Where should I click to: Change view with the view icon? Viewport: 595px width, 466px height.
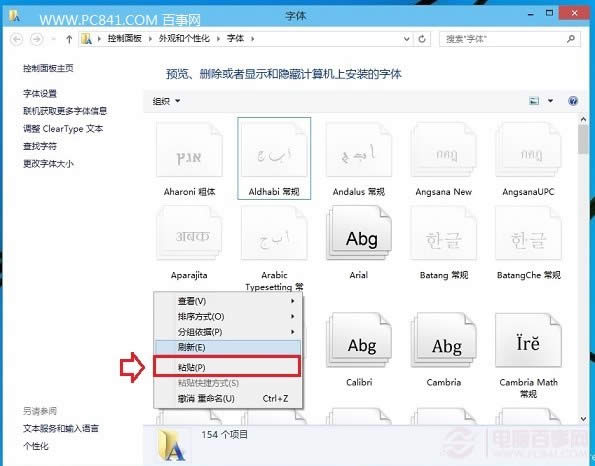(534, 101)
